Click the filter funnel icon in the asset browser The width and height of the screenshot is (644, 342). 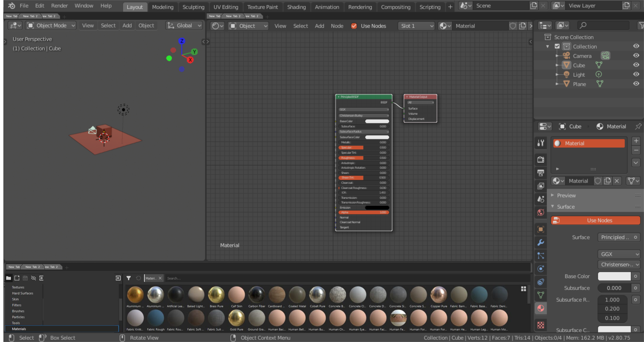129,278
